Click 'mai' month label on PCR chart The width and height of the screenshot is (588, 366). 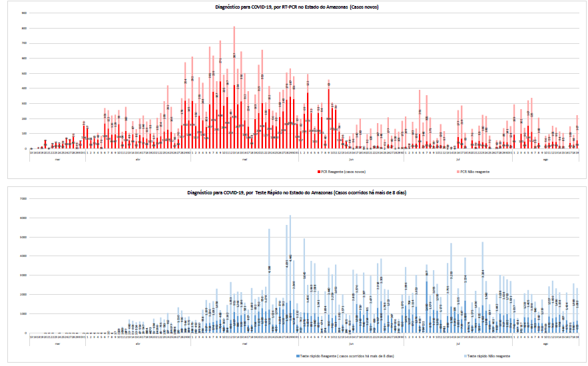245,159
